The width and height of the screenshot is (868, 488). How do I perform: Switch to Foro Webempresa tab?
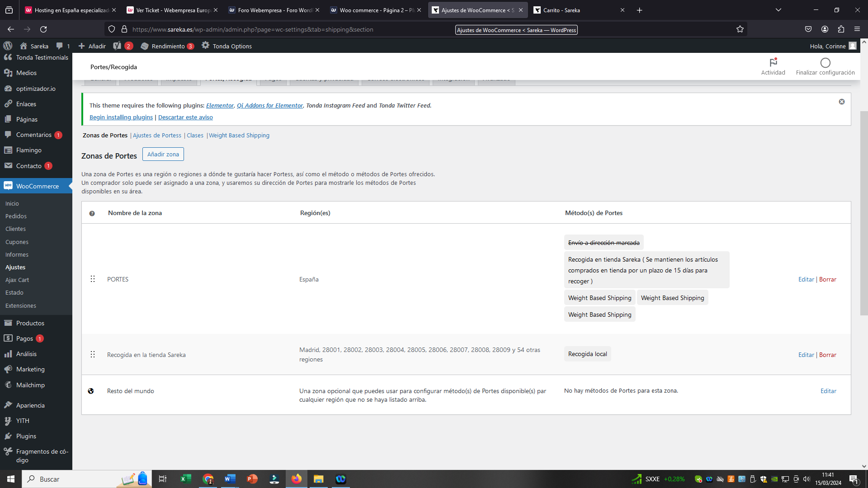[x=274, y=10]
